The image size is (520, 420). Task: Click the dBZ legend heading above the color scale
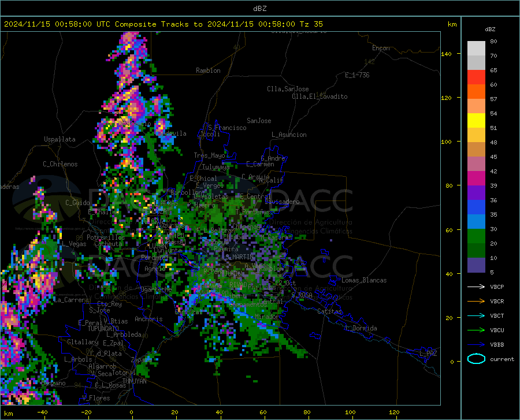click(x=490, y=29)
